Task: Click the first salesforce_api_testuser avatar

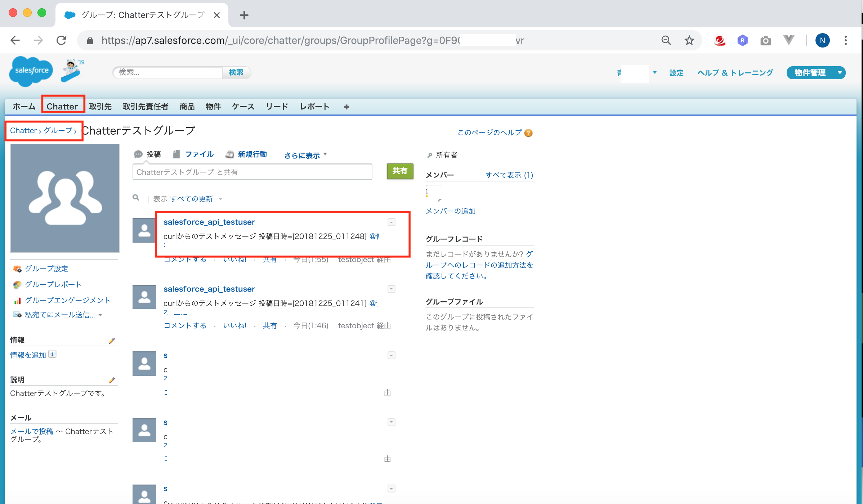Action: pyautogui.click(x=144, y=230)
